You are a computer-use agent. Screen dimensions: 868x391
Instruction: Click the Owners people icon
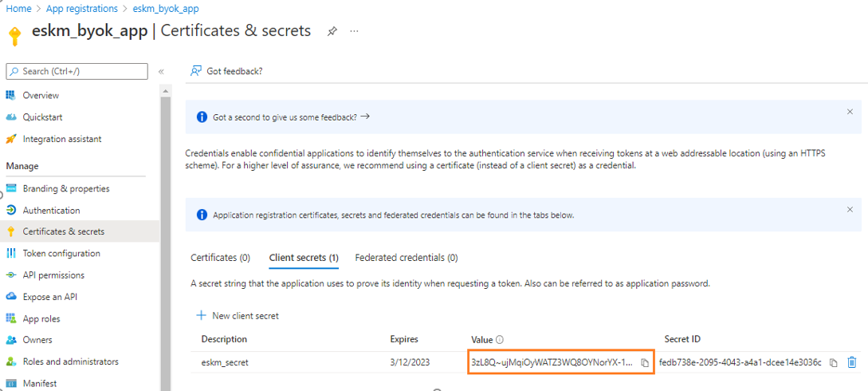(10, 339)
